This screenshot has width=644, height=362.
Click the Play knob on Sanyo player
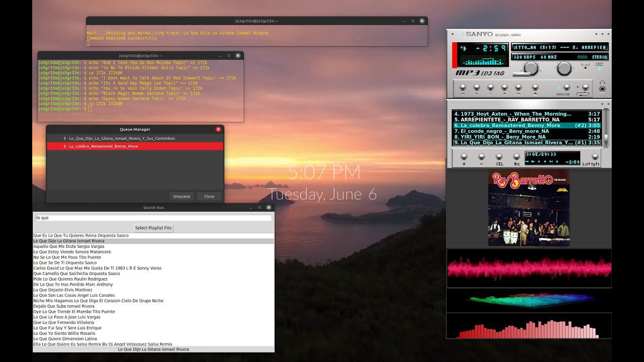click(x=476, y=87)
